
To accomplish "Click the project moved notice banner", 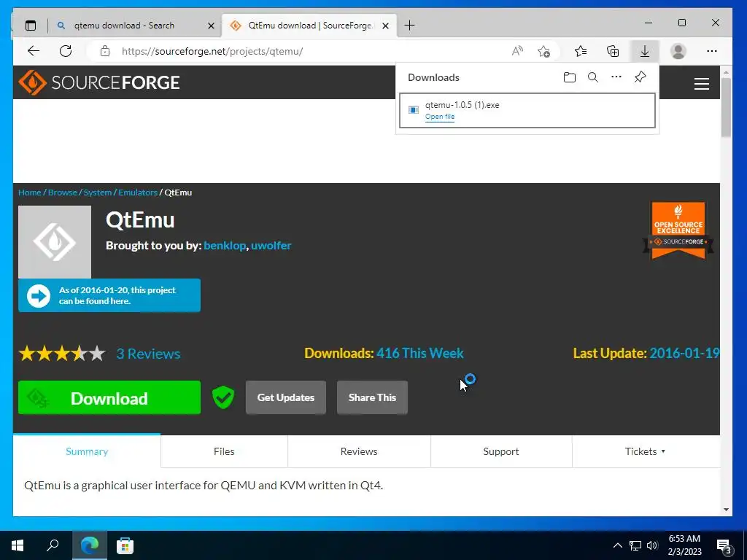I will click(x=109, y=295).
